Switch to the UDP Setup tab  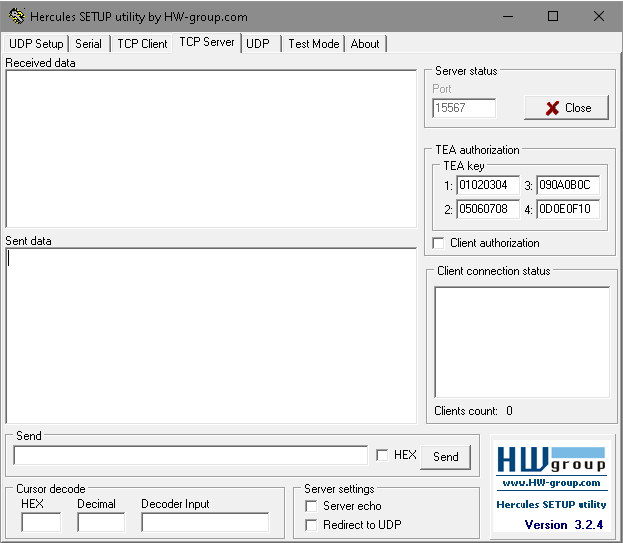36,44
